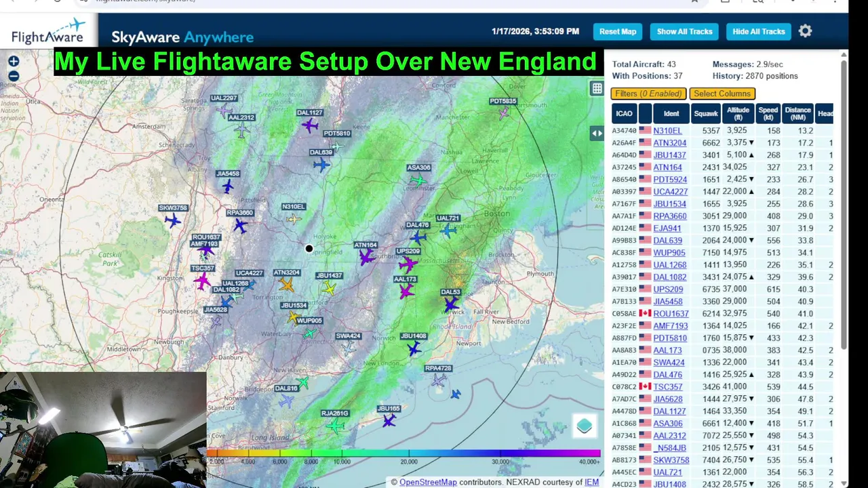Select squawk 7150 in WUP905 row

(711, 253)
